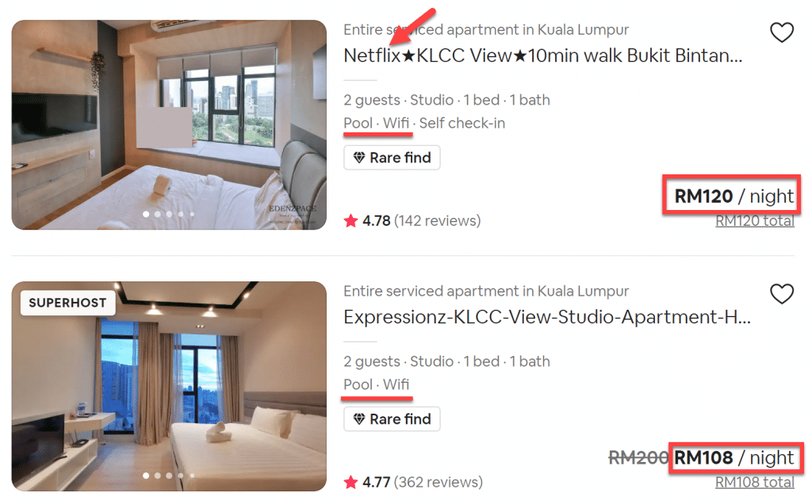Click the diamond icon in second Rare find badge

coord(359,418)
